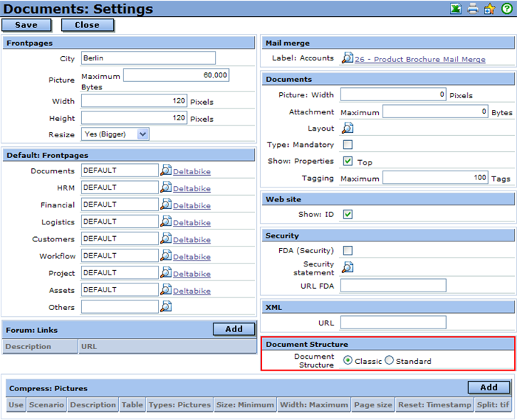Screen dimensions: 517x420
Task: Click the Scenario column header
Action: (x=47, y=404)
